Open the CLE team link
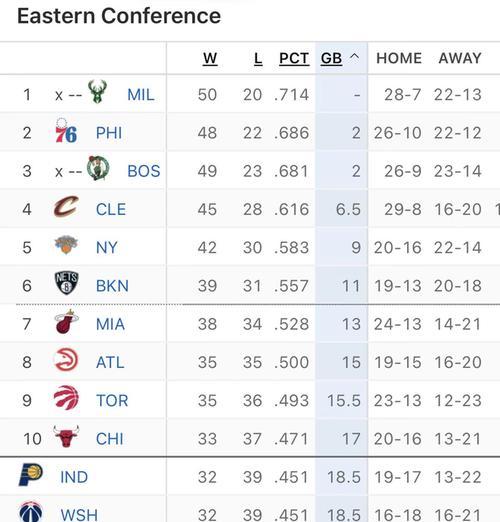 (111, 210)
